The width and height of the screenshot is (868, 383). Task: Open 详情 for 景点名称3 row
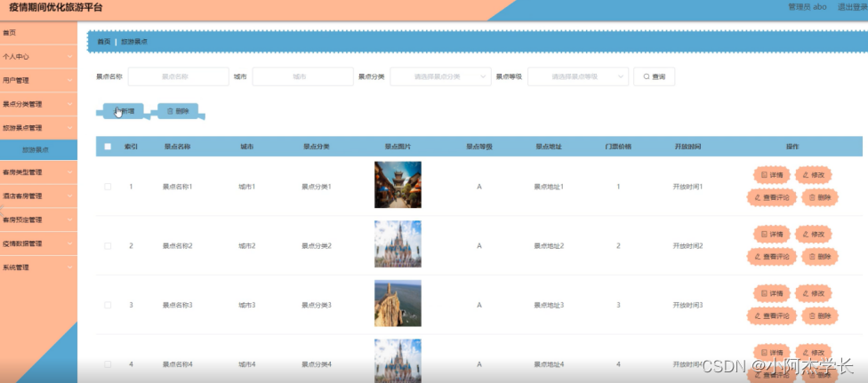[772, 293]
